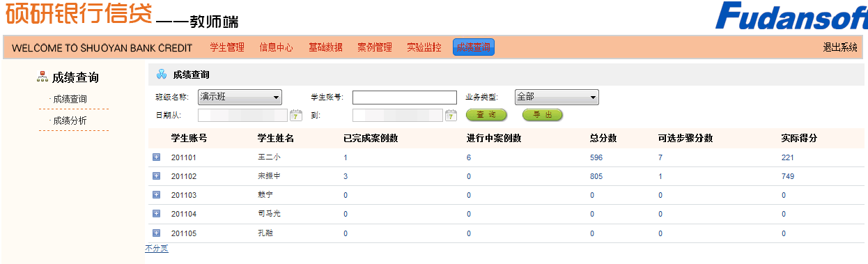Click student name 司马光
Viewport: 868px width, 264px height.
tap(269, 214)
